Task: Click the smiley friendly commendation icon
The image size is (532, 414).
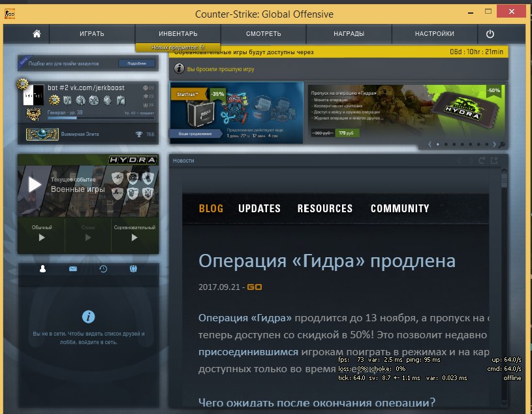Action: [x=146, y=88]
